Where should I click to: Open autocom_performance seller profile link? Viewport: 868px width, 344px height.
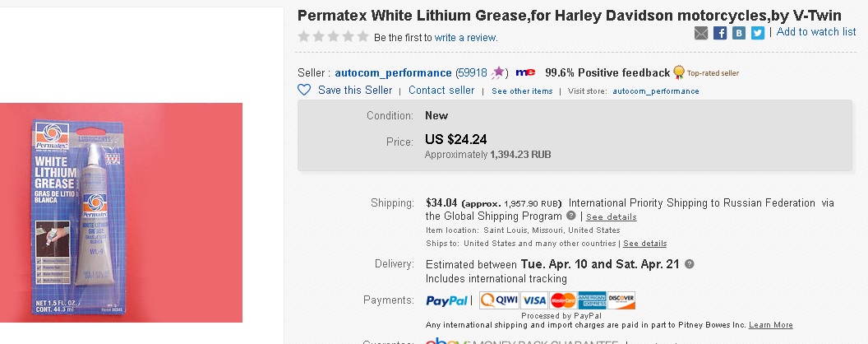393,72
